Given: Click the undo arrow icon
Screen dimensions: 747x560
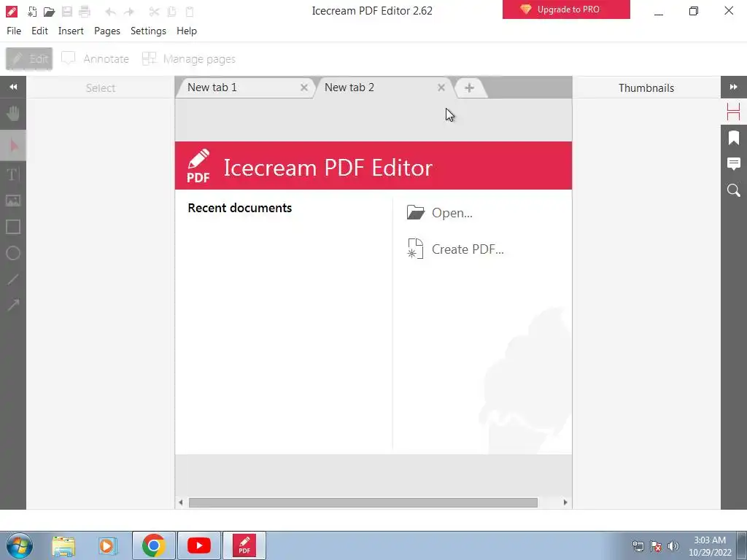Looking at the screenshot, I should click(111, 12).
